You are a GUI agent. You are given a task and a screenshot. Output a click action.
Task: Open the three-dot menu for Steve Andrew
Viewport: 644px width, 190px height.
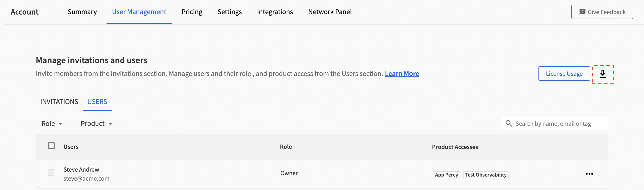click(x=589, y=174)
